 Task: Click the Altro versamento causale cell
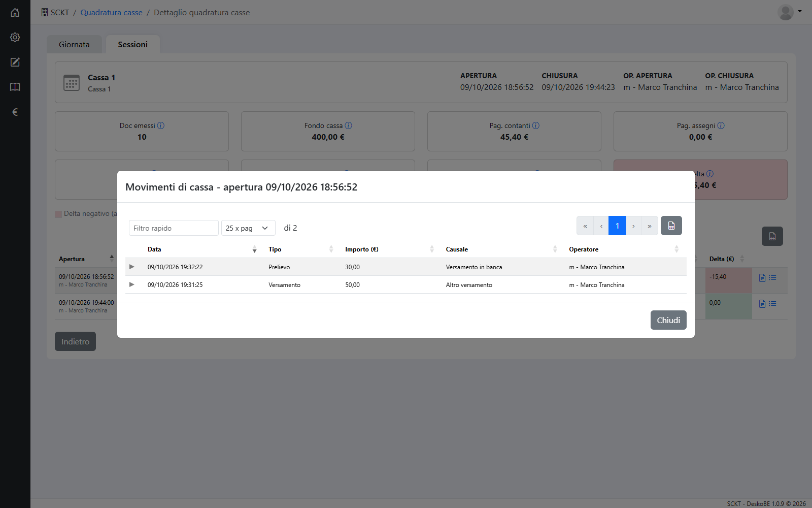469,284
